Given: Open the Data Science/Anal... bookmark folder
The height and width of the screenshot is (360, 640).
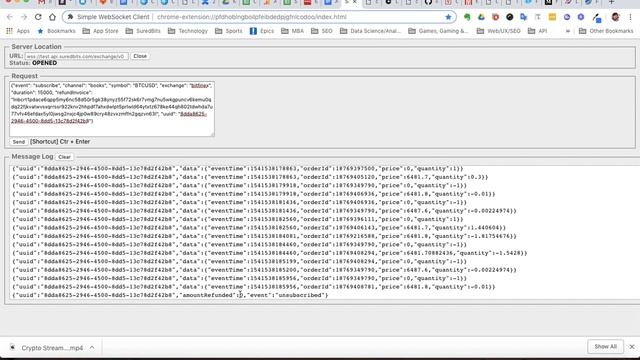Looking at the screenshot, I should 371,31.
